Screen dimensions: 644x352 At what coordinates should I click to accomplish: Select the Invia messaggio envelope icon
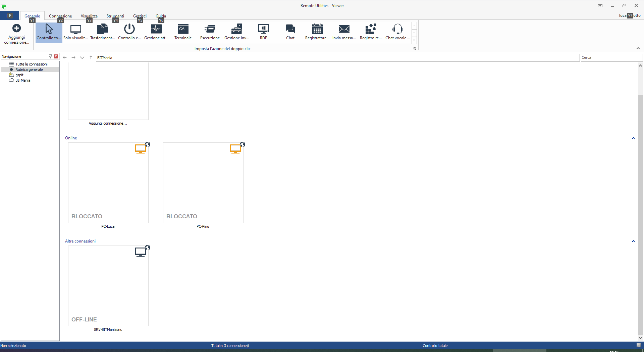click(x=344, y=30)
